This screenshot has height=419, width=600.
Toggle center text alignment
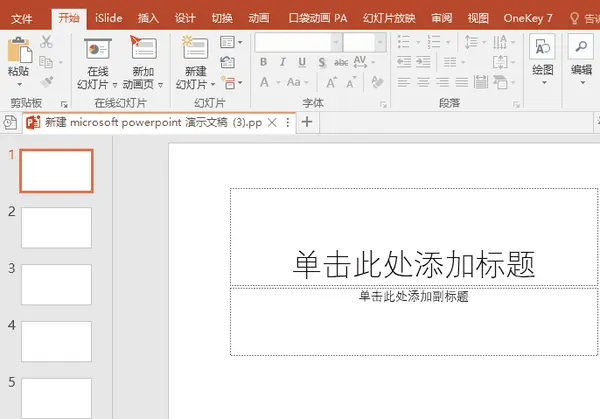click(423, 82)
